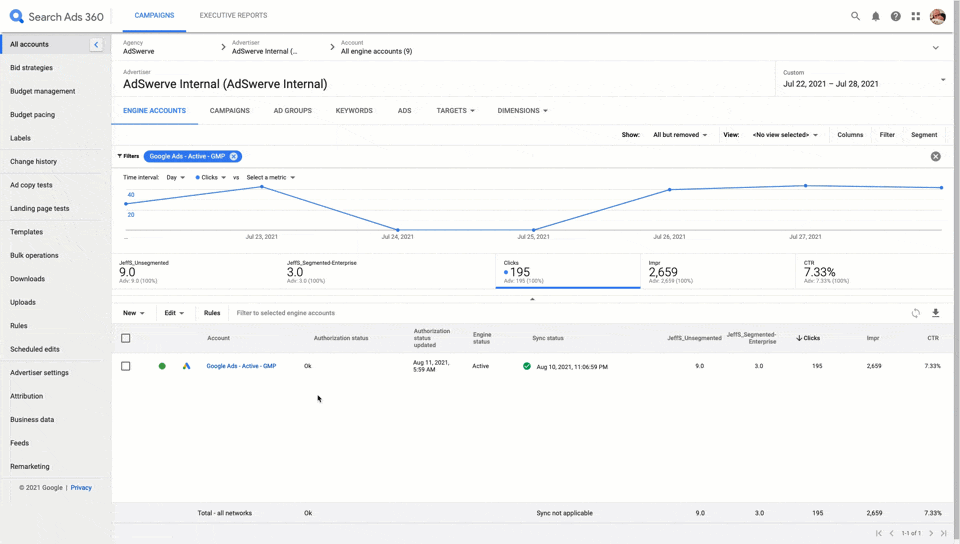Switch to the Executive Reports tab
The width and height of the screenshot is (960, 544).
click(233, 15)
